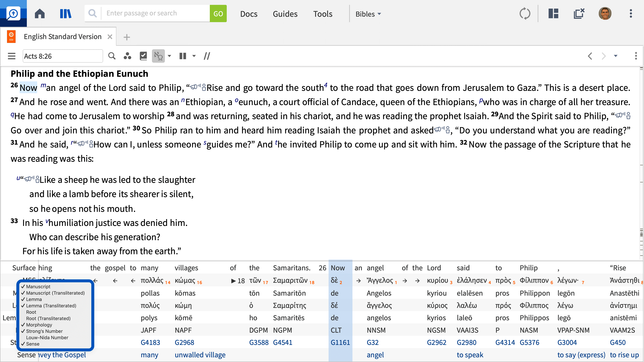644x362 pixels.
Task: Close all panels icon
Action: pyautogui.click(x=579, y=14)
